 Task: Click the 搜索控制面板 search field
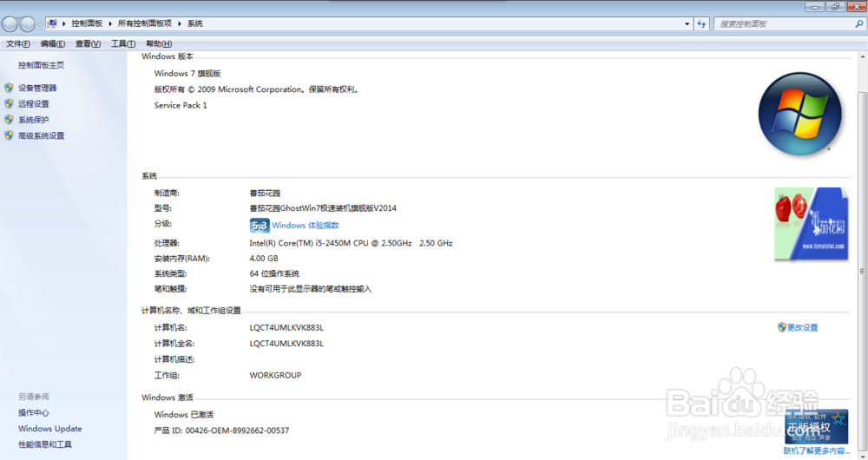pyautogui.click(x=783, y=23)
